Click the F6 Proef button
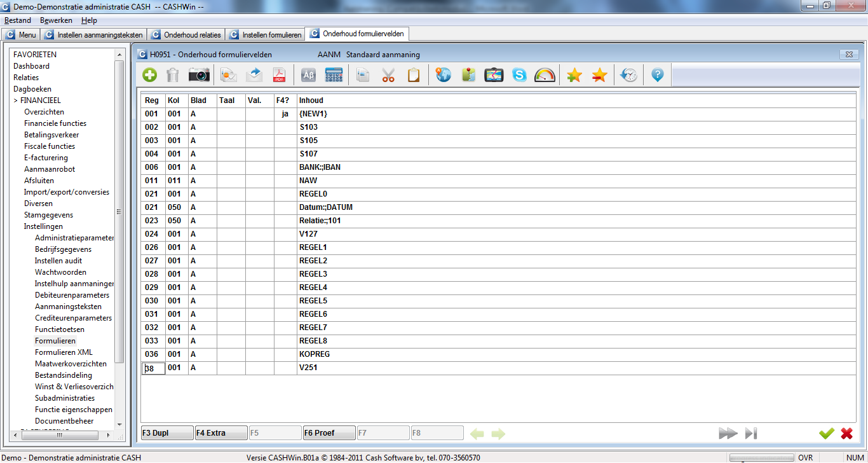The height and width of the screenshot is (463, 868). [x=329, y=433]
